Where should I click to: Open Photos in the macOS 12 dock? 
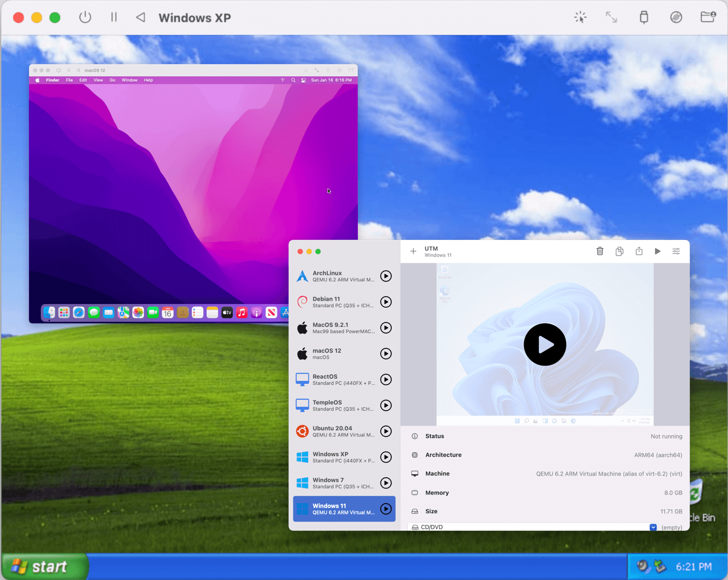tap(138, 312)
